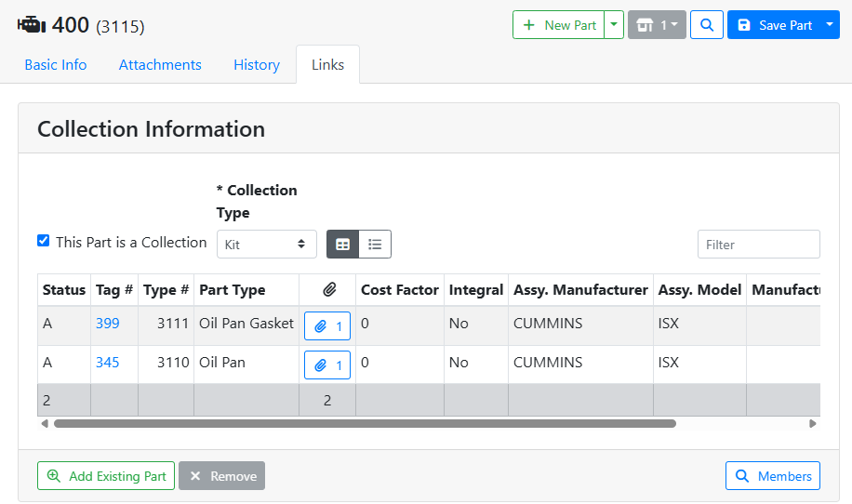Click the magnifier search icon button

tap(707, 25)
